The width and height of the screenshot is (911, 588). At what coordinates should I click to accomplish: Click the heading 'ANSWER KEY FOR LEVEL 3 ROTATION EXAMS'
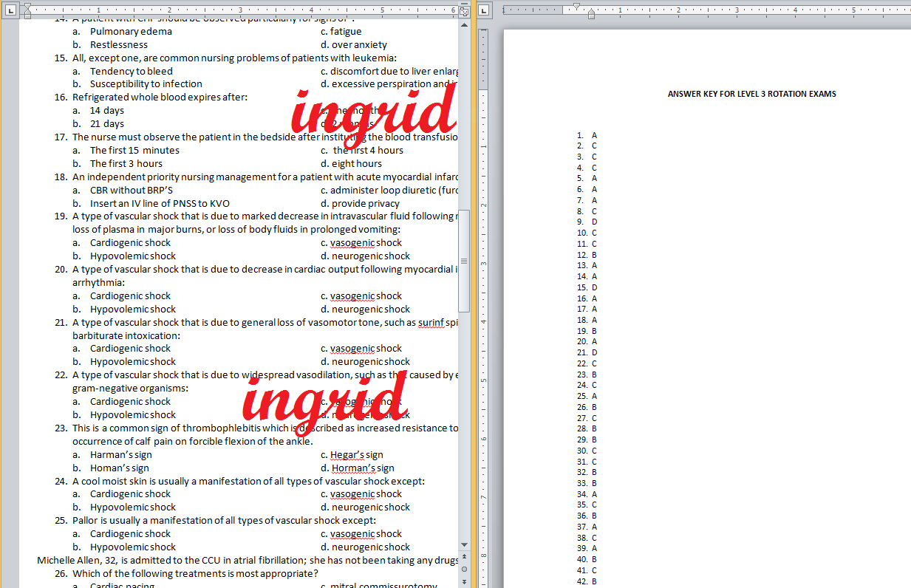pos(752,94)
